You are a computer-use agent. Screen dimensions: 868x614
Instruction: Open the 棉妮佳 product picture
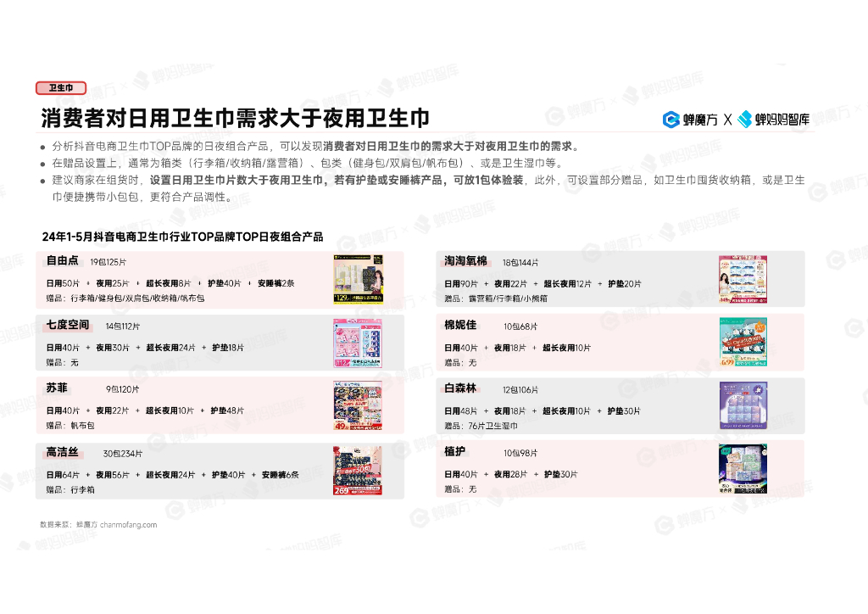[743, 342]
